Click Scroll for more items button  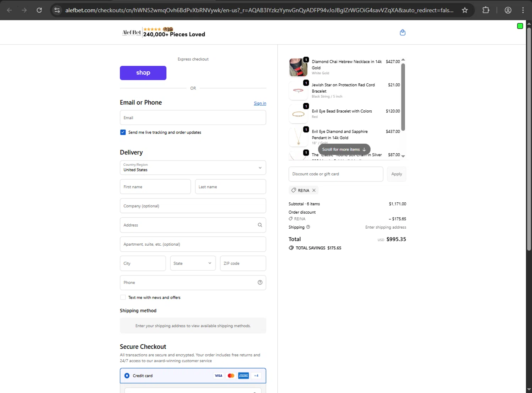[x=344, y=149]
